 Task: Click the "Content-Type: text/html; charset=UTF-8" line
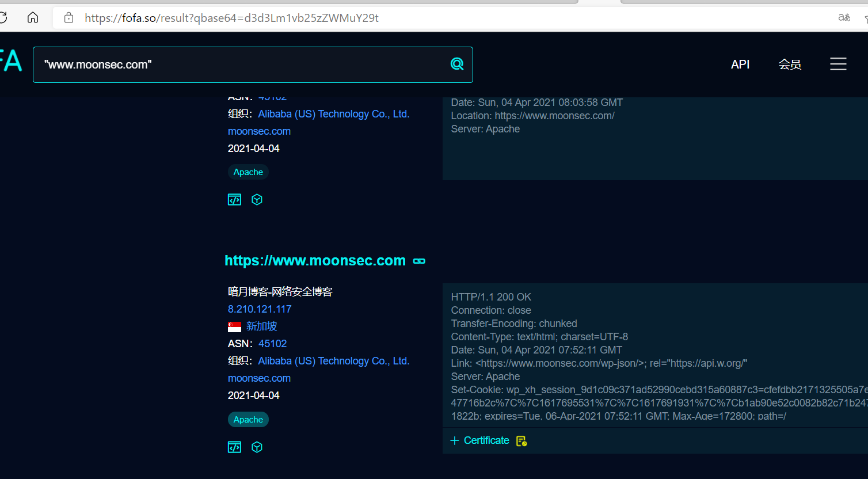click(x=539, y=337)
